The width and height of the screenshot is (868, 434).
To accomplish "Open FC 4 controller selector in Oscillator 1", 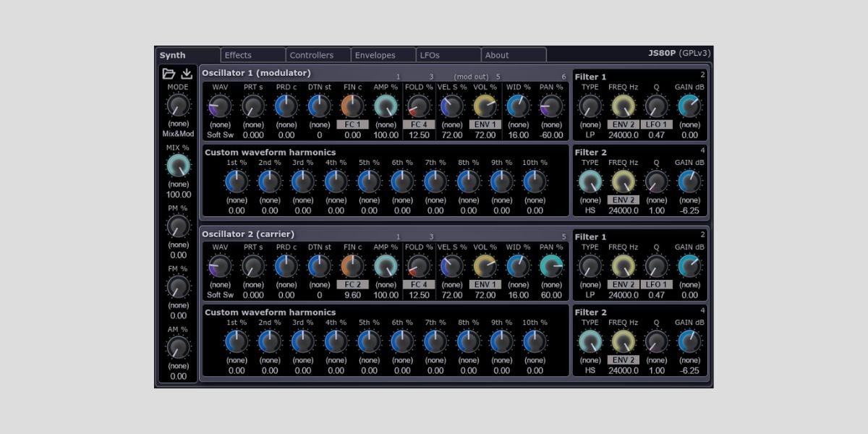I will click(419, 124).
